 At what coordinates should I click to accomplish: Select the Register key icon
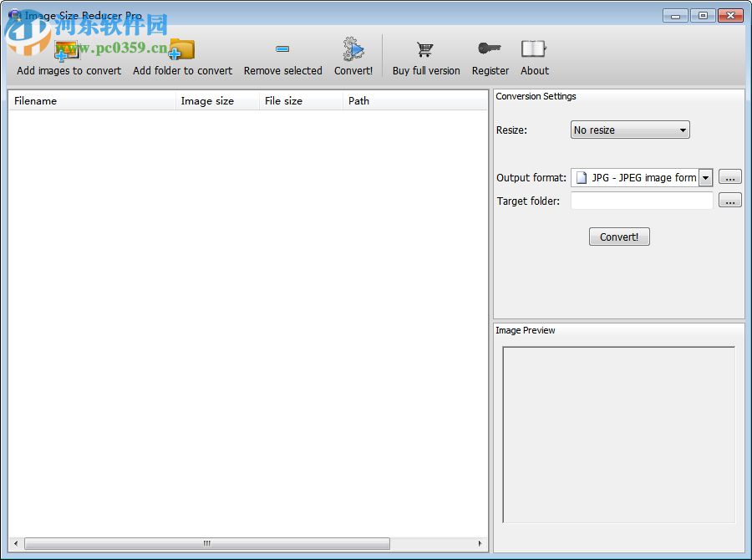490,48
